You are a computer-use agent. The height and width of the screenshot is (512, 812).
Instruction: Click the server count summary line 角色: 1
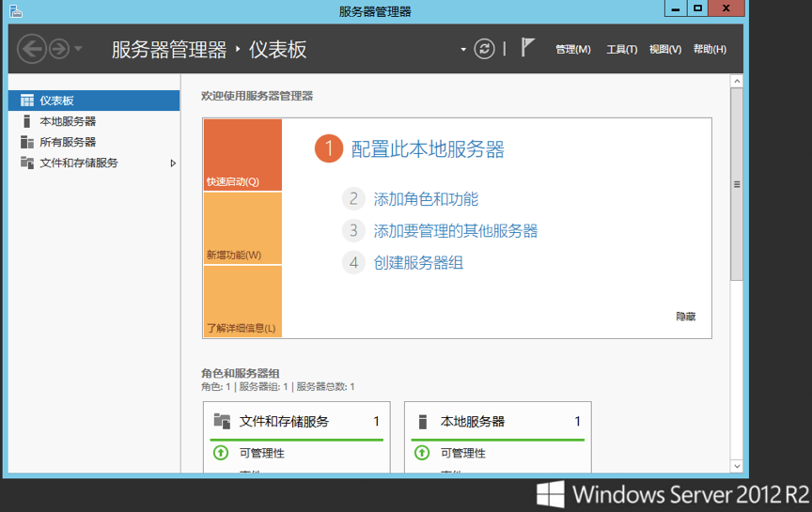point(278,387)
